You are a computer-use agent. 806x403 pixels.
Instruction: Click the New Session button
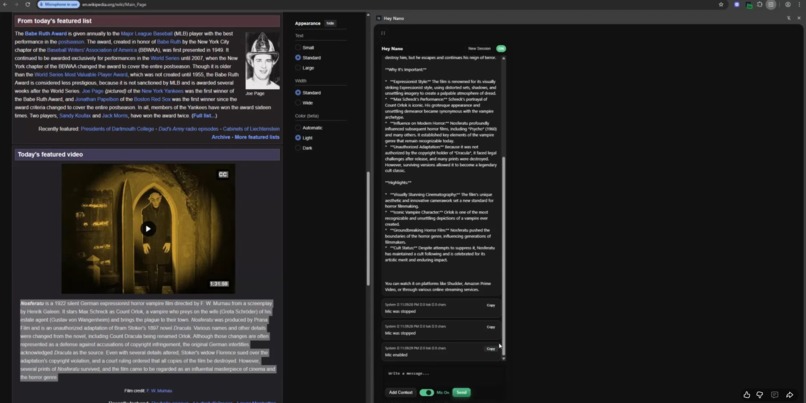click(x=479, y=49)
